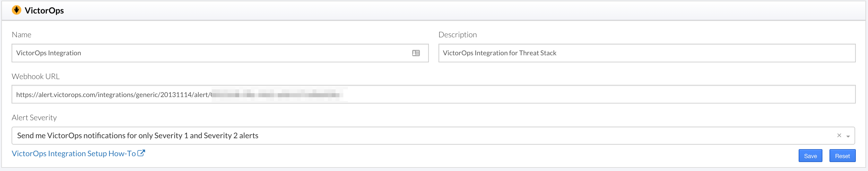This screenshot has height=171, width=868.
Task: Open the Alert Severity notifications combo box
Action: (433, 136)
